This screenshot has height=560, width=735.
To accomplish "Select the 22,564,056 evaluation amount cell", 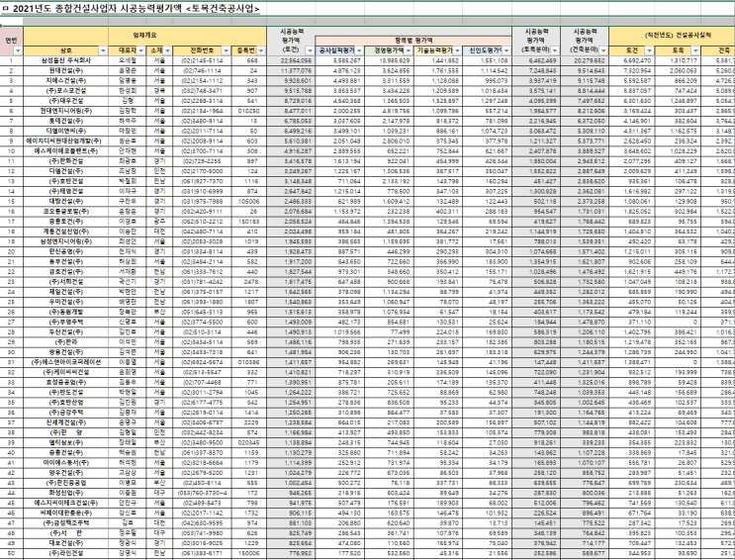I will coord(291,60).
